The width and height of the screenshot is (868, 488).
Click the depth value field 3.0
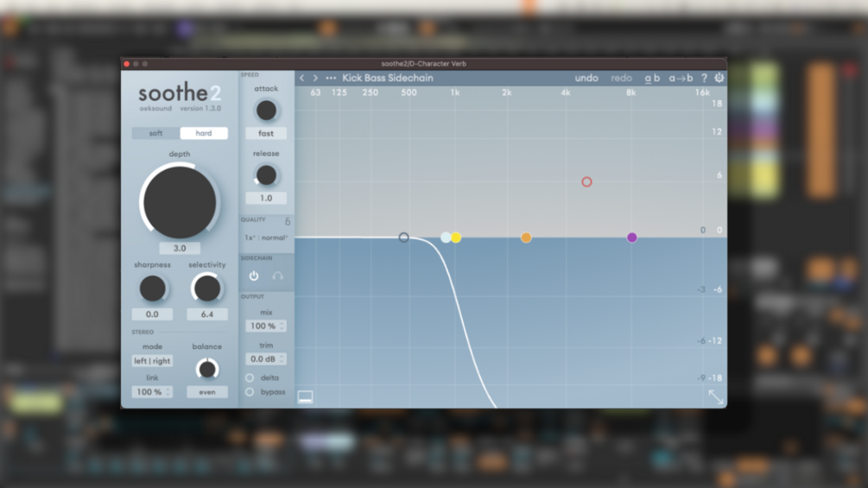[180, 249]
